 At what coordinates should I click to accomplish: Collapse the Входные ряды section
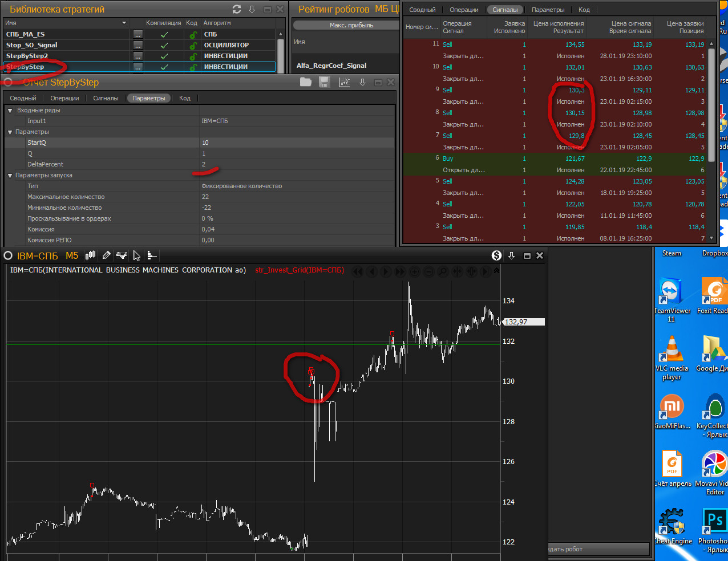[10, 110]
